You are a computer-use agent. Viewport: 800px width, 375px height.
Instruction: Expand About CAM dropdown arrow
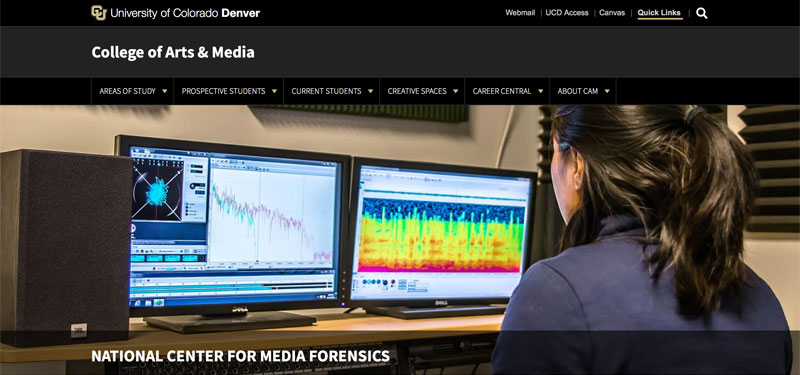(607, 91)
